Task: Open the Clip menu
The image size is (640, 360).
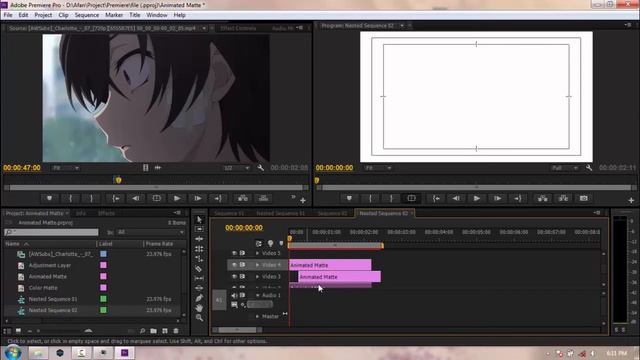Action: tap(63, 15)
